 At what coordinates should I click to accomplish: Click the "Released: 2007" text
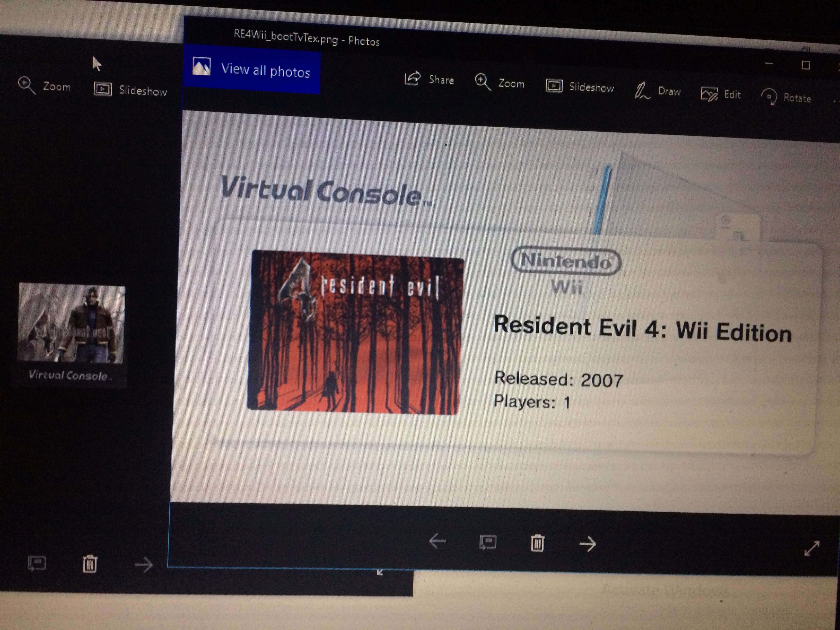pyautogui.click(x=559, y=379)
